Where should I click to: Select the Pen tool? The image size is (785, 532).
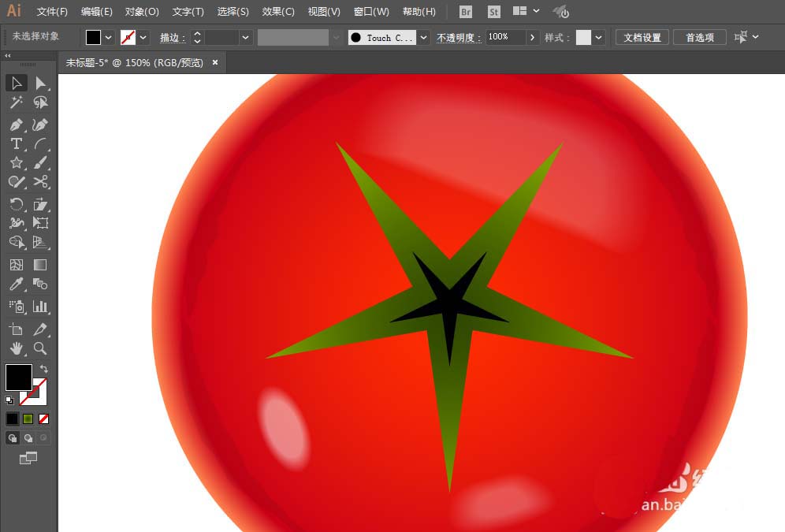point(16,124)
